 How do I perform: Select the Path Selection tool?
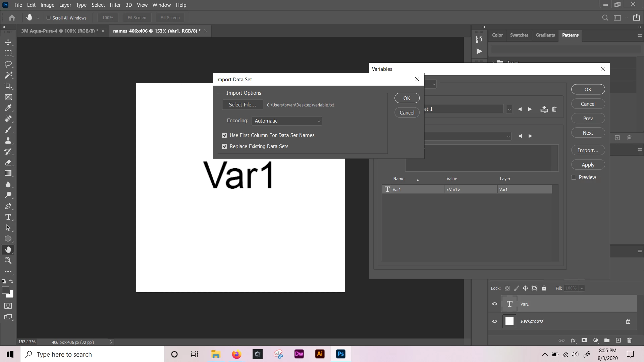coord(8,228)
